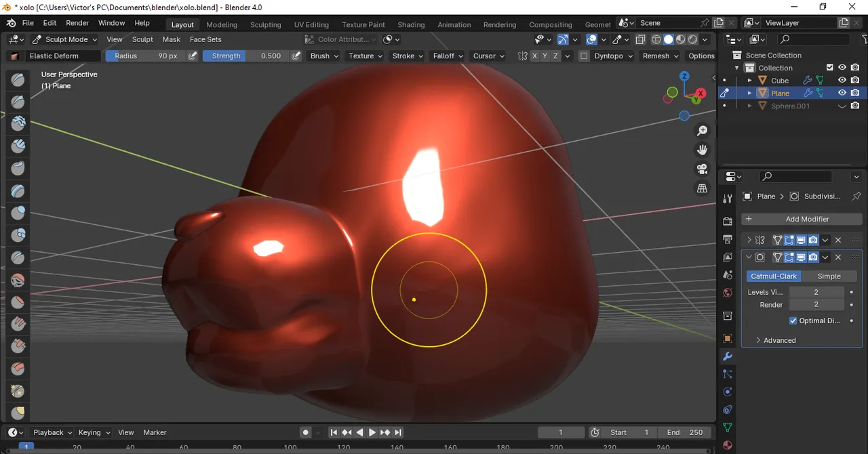Open the Brush settings dropdown

(325, 56)
